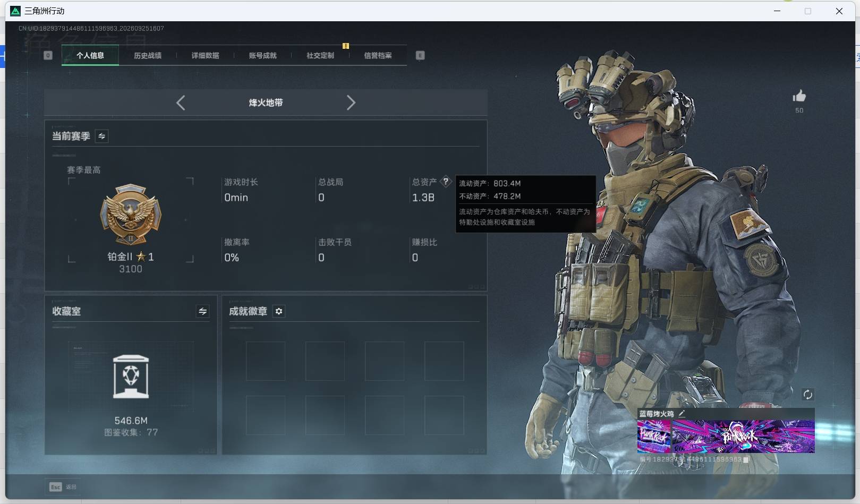Click the Q key tab-switch icon
Image resolution: width=860 pixels, height=504 pixels.
(x=48, y=55)
